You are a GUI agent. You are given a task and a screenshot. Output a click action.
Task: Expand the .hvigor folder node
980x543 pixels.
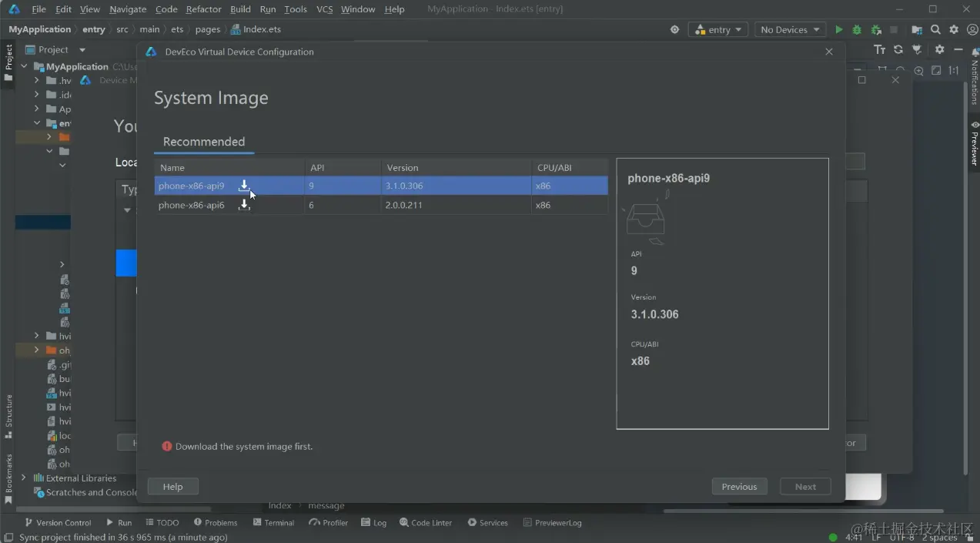pyautogui.click(x=36, y=80)
